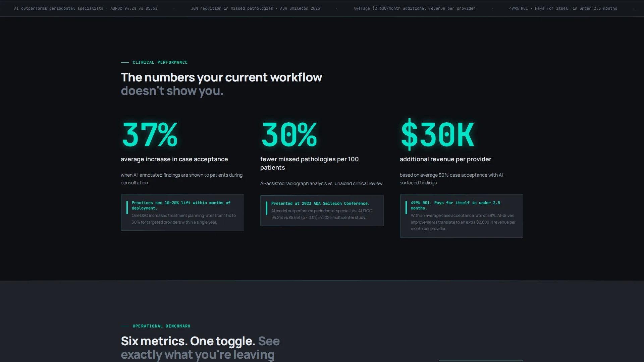Viewport: 644px width, 362px height.
Task: Click ticker text 'AI outperforms periodontal specialists'
Action: [x=59, y=8]
